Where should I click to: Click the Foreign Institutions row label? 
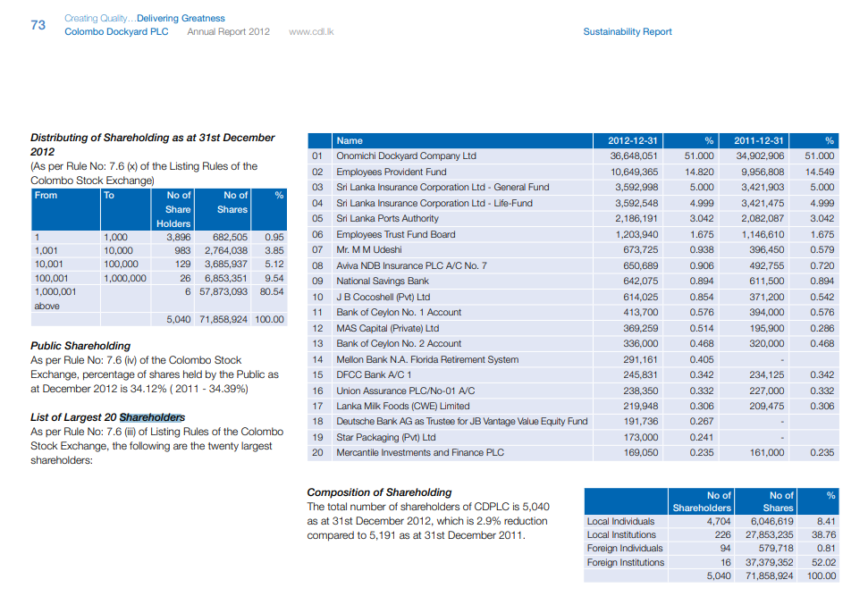point(626,562)
